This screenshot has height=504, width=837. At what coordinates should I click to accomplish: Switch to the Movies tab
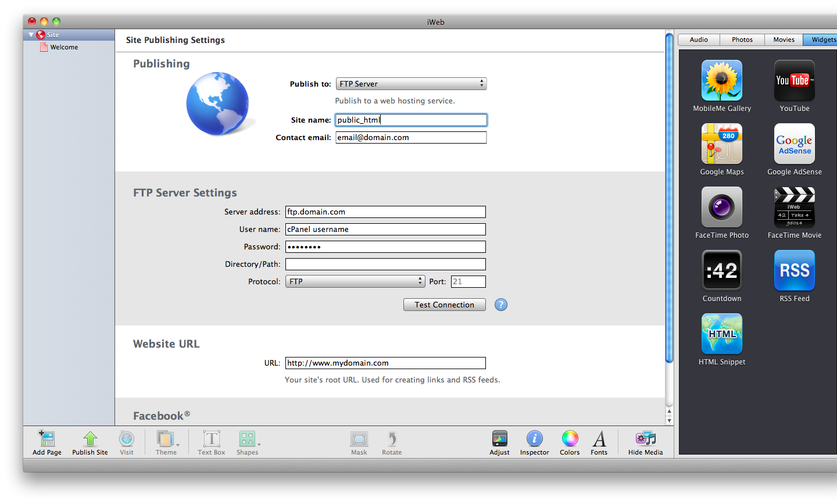point(784,40)
